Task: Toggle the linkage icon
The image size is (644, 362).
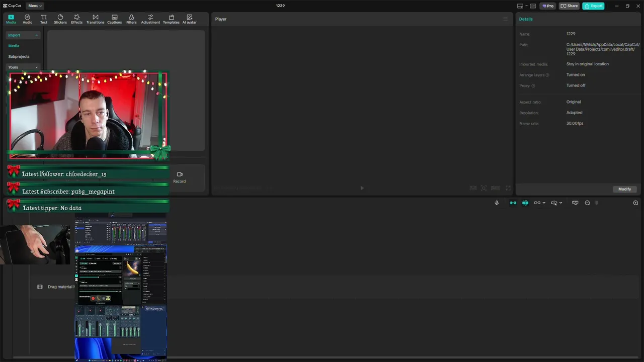Action: (537, 203)
